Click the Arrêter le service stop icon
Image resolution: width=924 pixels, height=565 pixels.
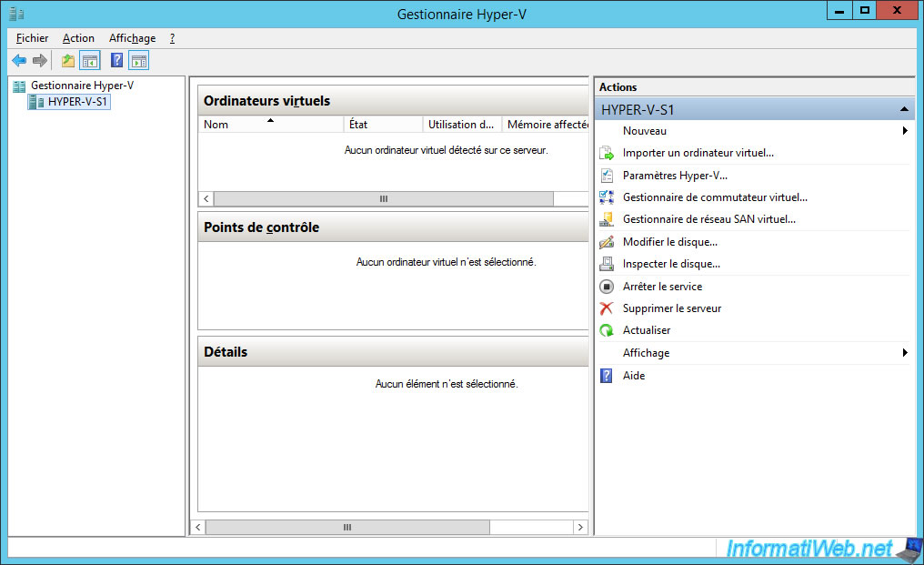click(x=607, y=287)
